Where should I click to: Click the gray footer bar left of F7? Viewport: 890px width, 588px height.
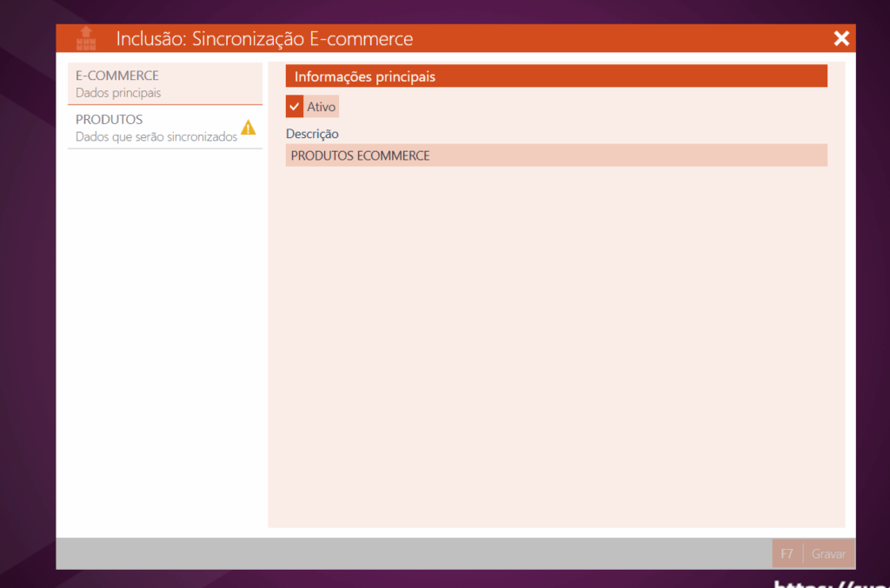408,553
